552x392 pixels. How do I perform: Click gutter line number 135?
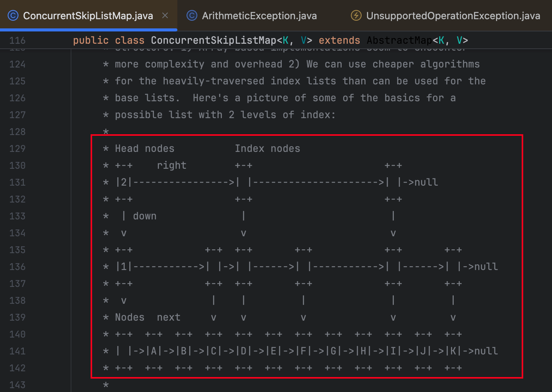coord(17,250)
